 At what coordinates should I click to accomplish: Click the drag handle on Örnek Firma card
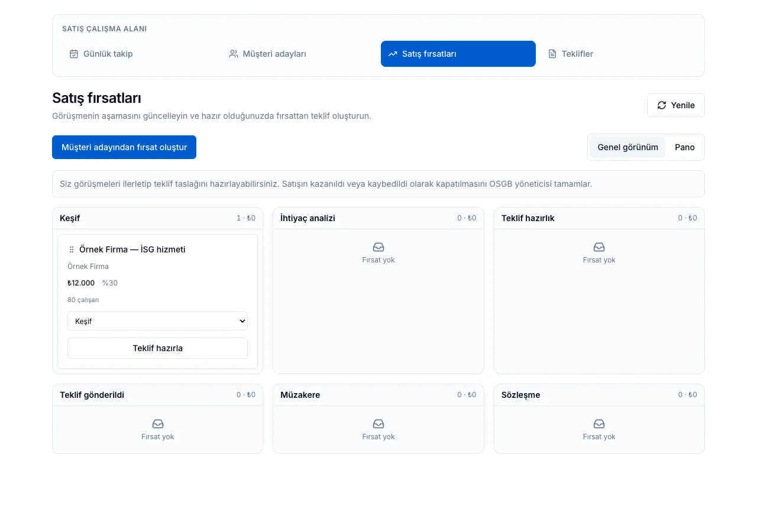pos(72,249)
